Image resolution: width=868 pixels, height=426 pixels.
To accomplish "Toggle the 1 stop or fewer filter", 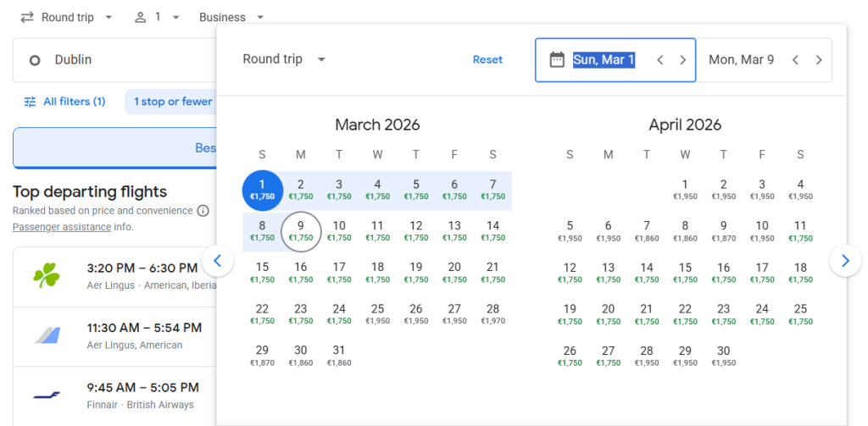I will pos(173,102).
